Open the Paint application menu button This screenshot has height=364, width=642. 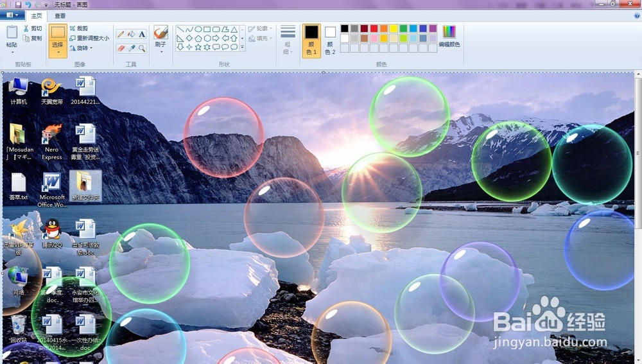tap(12, 15)
